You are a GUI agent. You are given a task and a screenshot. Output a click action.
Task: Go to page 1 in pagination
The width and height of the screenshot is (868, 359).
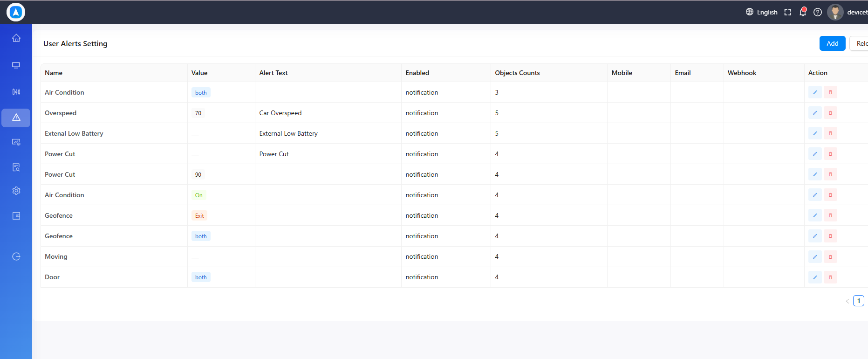859,301
